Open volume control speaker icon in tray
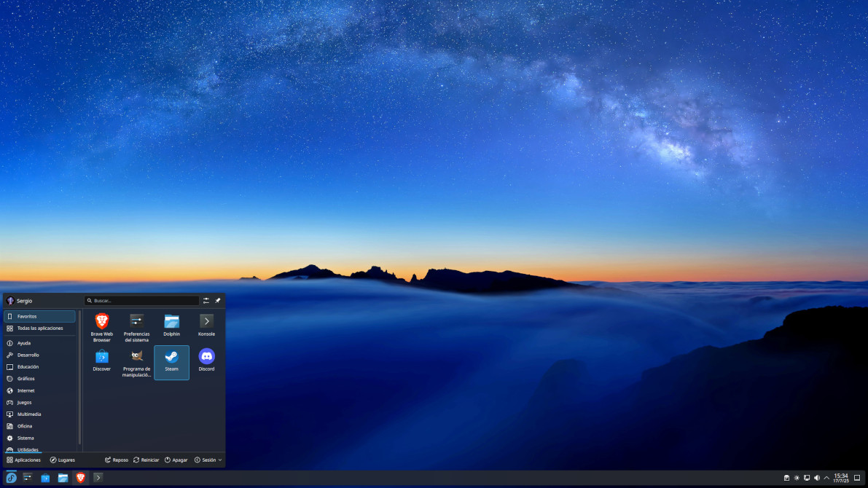Viewport: 868px width, 488px height. 816,478
